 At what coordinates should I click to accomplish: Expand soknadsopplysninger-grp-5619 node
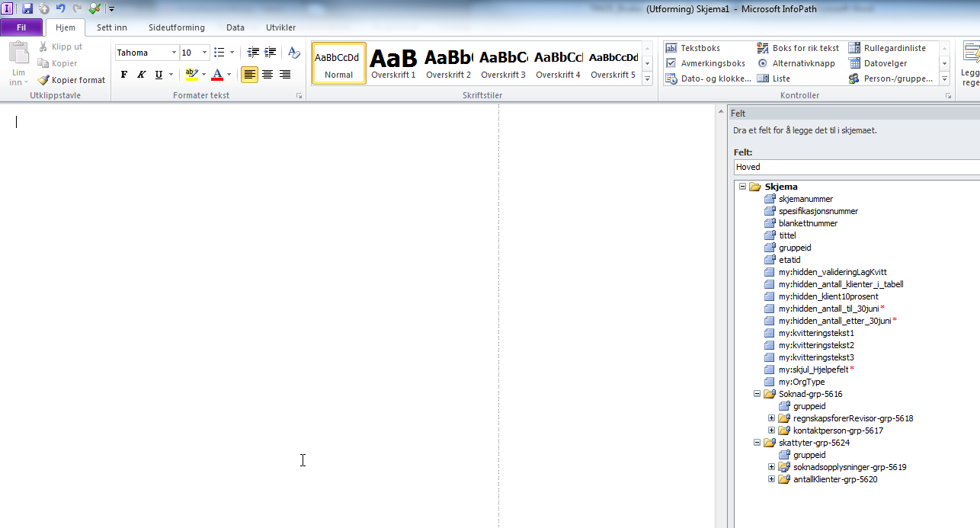(x=771, y=467)
